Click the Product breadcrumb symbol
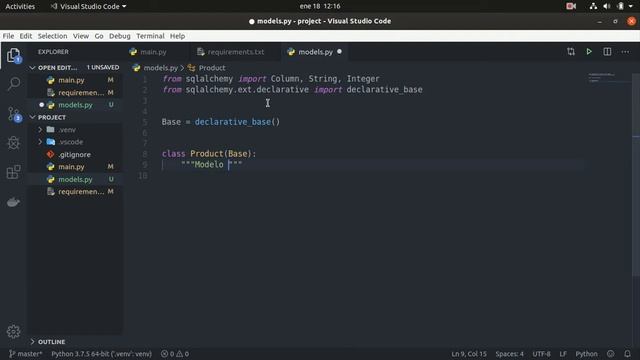This screenshot has width=640, height=360. [207, 68]
